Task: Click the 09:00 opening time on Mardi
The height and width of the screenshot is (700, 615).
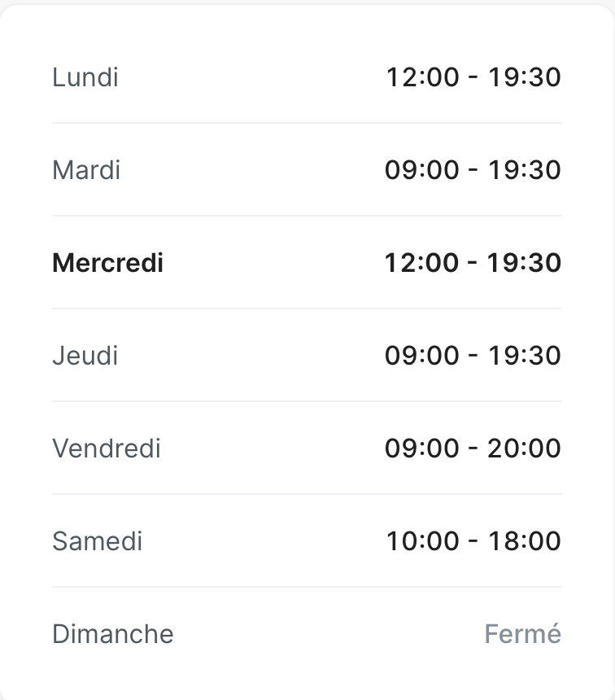Action: [x=421, y=170]
